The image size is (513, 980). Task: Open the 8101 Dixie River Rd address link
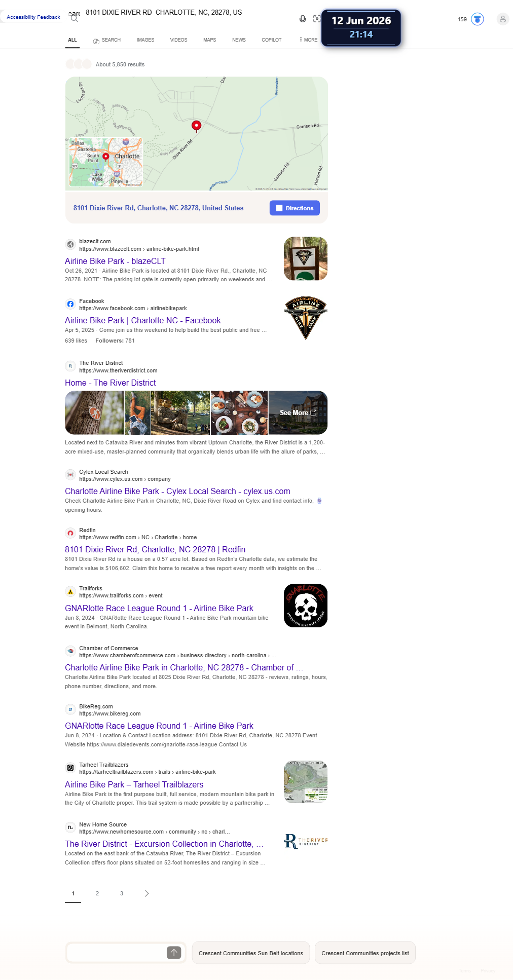click(158, 208)
